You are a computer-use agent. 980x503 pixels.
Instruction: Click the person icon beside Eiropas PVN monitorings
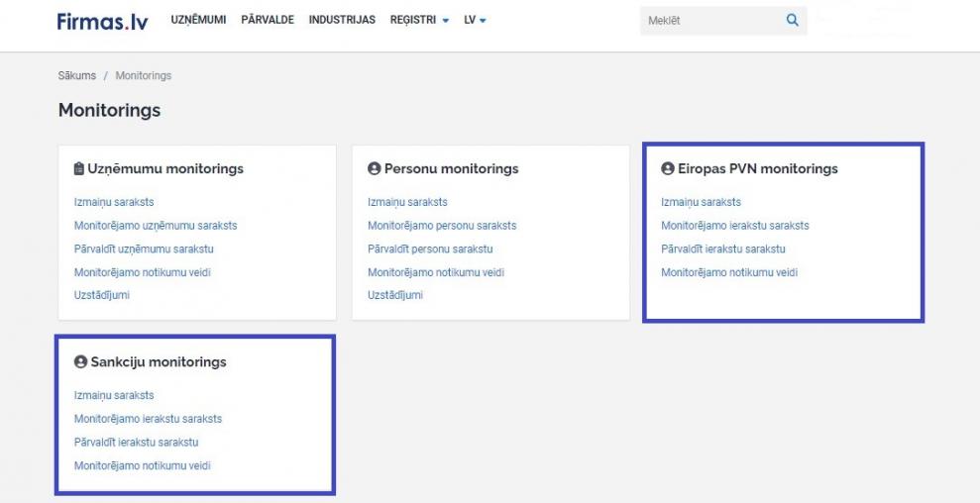point(667,169)
